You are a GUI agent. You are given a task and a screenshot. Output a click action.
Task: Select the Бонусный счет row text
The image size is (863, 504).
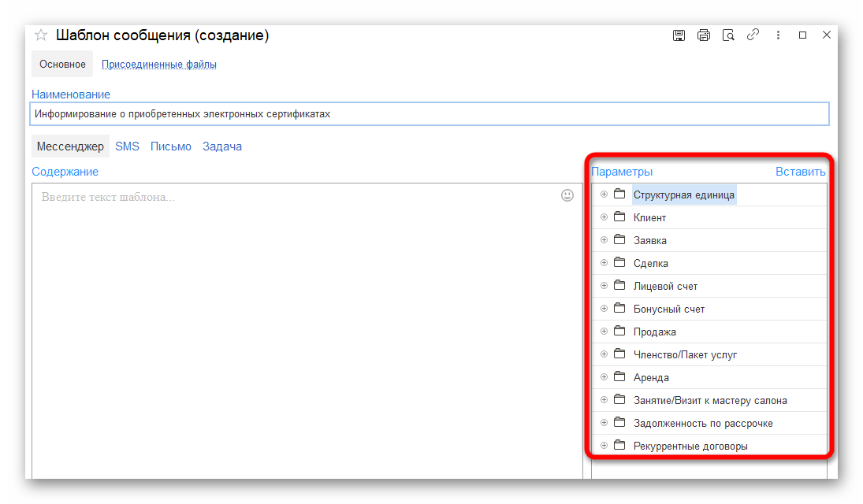668,309
